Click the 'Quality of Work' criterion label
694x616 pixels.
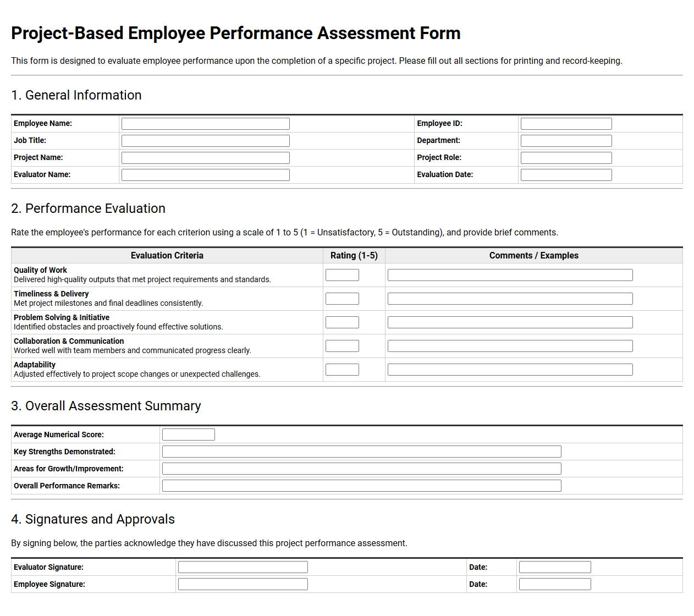[40, 270]
